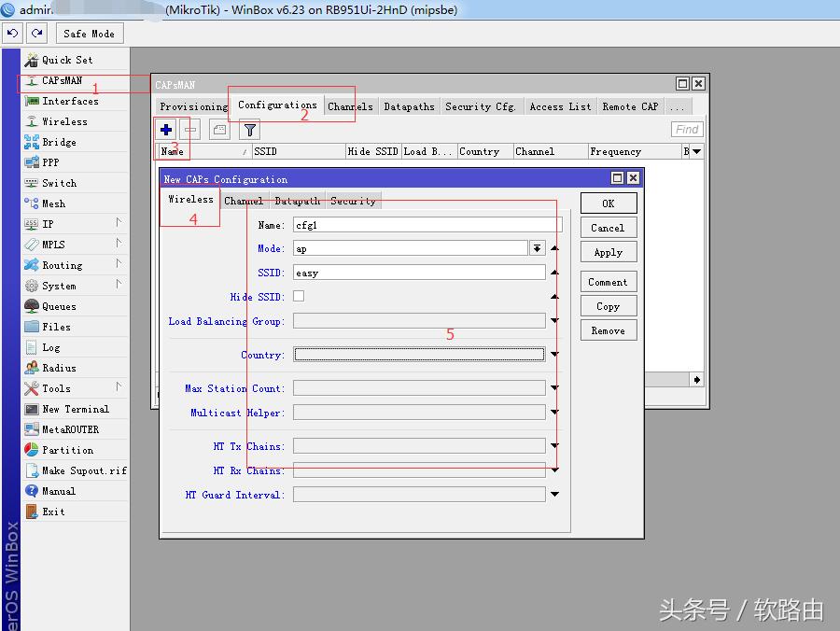Switch to Access List tab
Screen dimensions: 840x631
click(x=560, y=106)
